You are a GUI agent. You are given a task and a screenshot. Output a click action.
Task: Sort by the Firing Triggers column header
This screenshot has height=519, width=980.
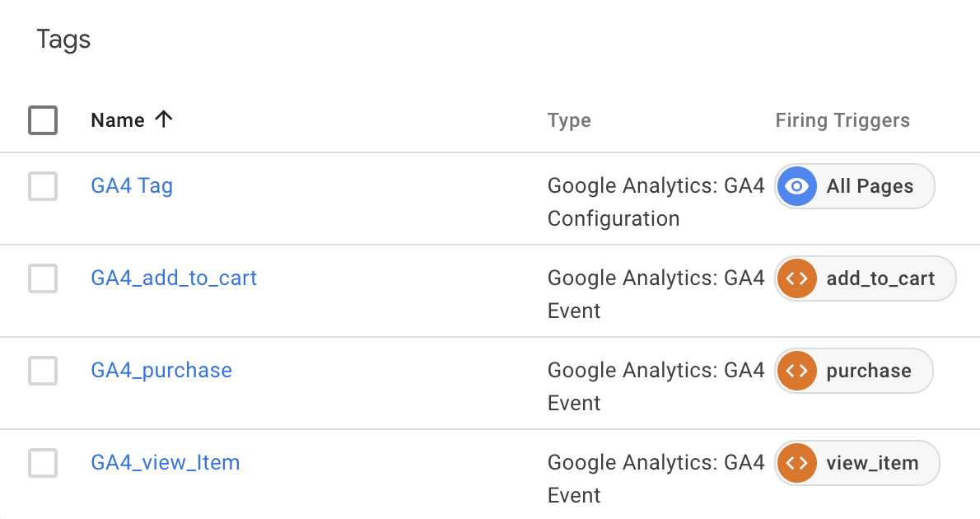(x=842, y=120)
